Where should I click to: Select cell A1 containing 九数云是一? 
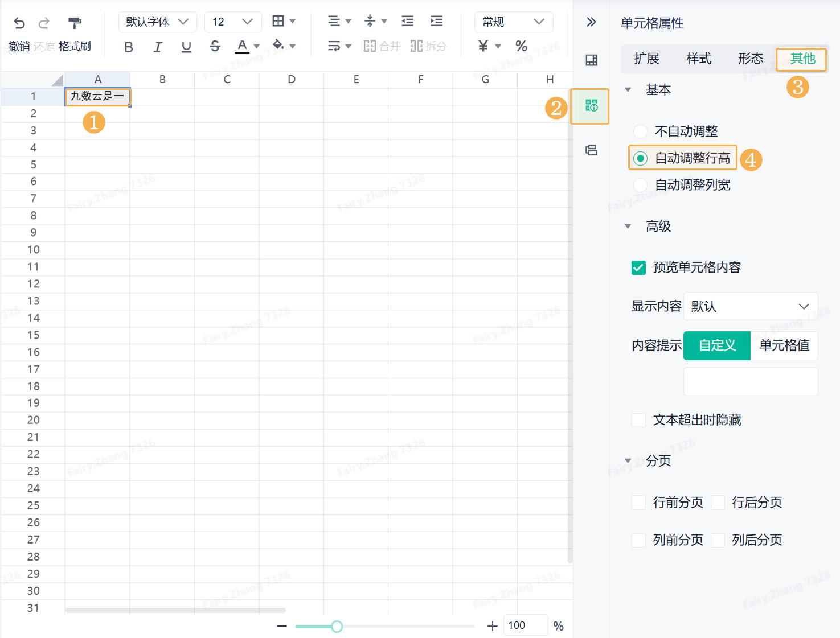97,97
